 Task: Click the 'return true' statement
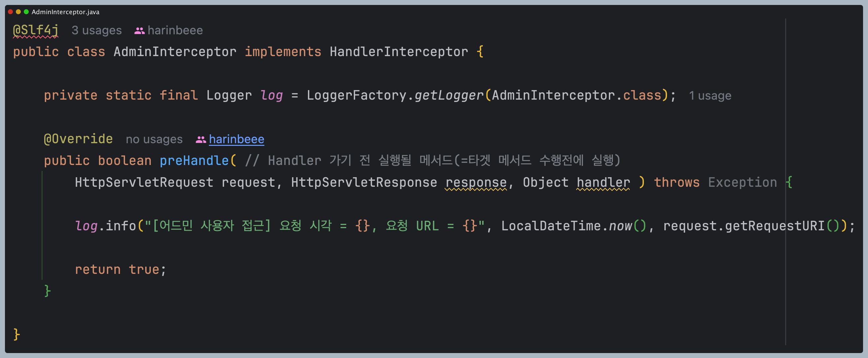coord(120,270)
